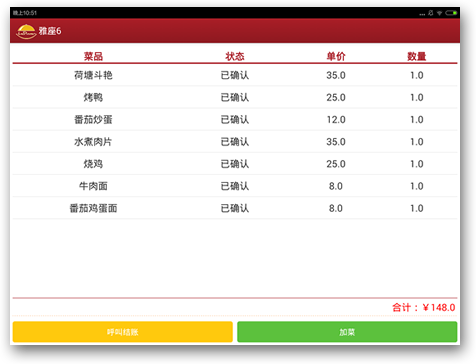Tap the Wi-Fi status icon
476x364 pixels.
[440, 13]
